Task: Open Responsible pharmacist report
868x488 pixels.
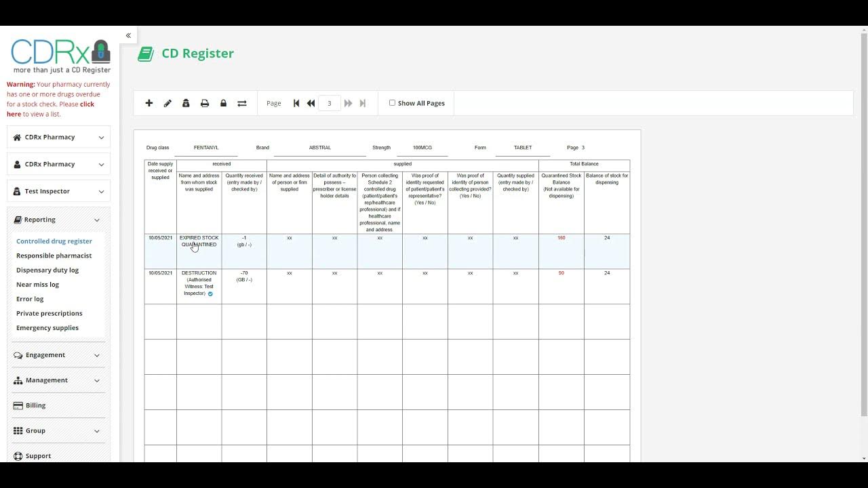Action: (x=54, y=256)
